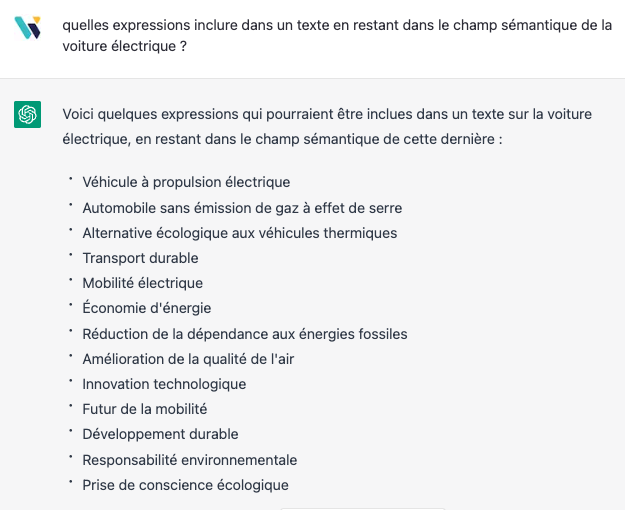
Task: Select the 'Mobilité électrique' list entry
Action: (142, 283)
